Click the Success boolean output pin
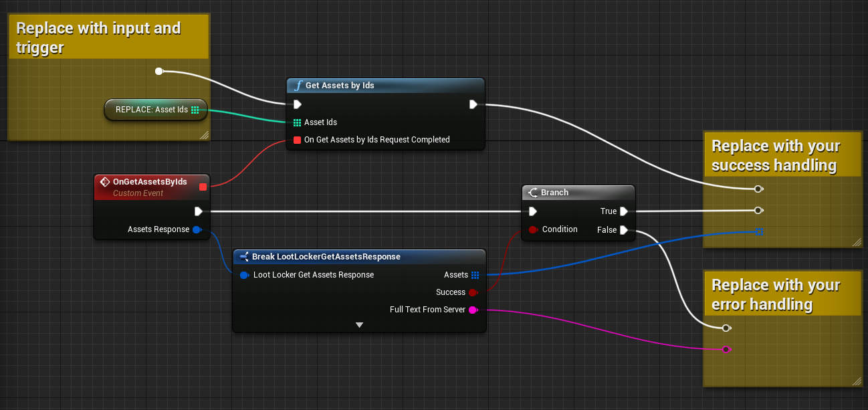 pyautogui.click(x=473, y=292)
